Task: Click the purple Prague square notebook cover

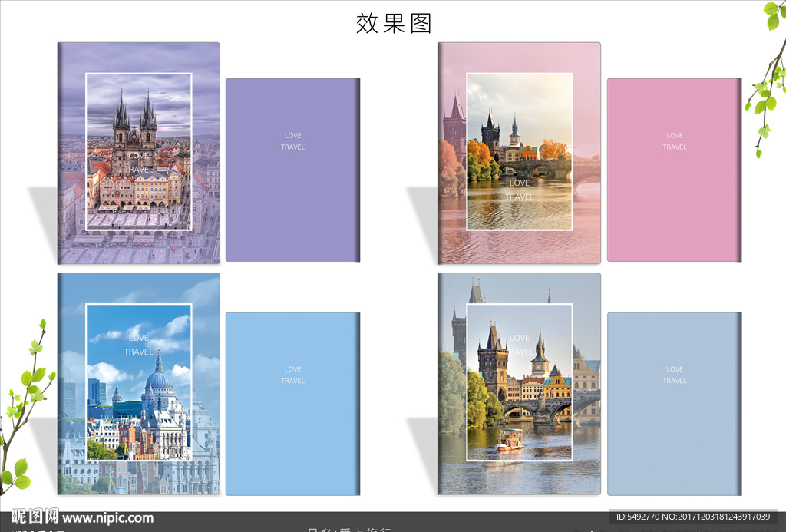Action: pos(139,153)
